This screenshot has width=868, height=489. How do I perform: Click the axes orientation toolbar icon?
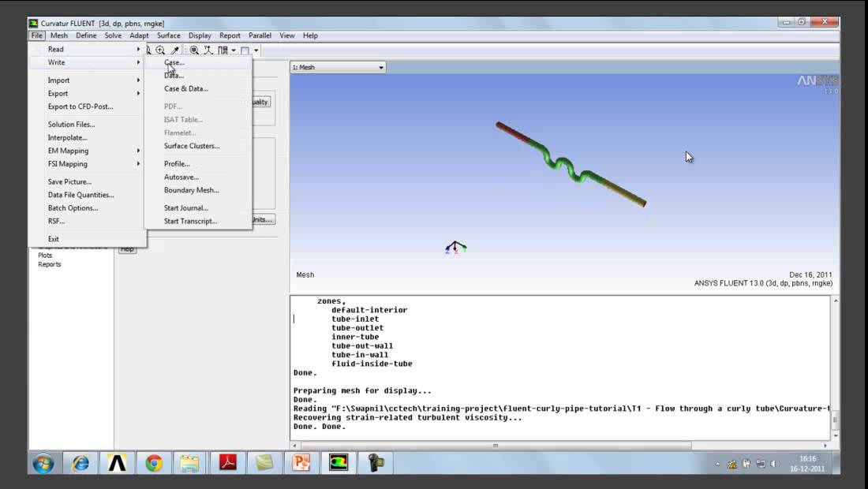pyautogui.click(x=208, y=50)
